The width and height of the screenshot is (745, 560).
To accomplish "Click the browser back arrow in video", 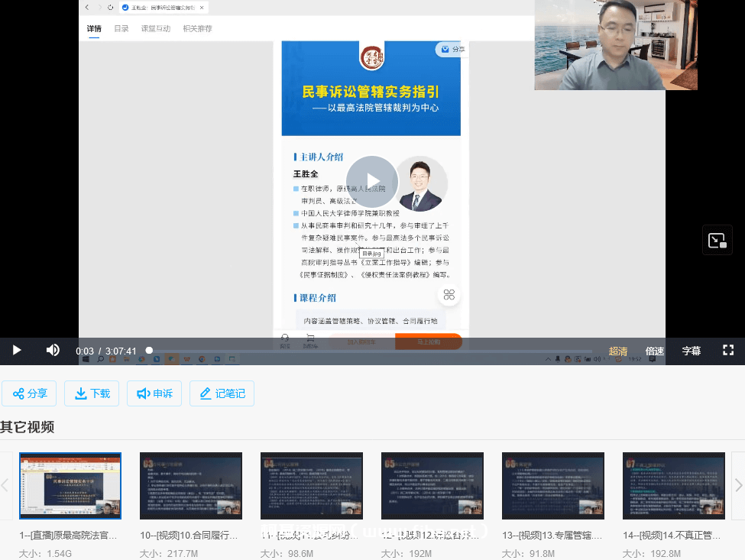I will 87,7.
